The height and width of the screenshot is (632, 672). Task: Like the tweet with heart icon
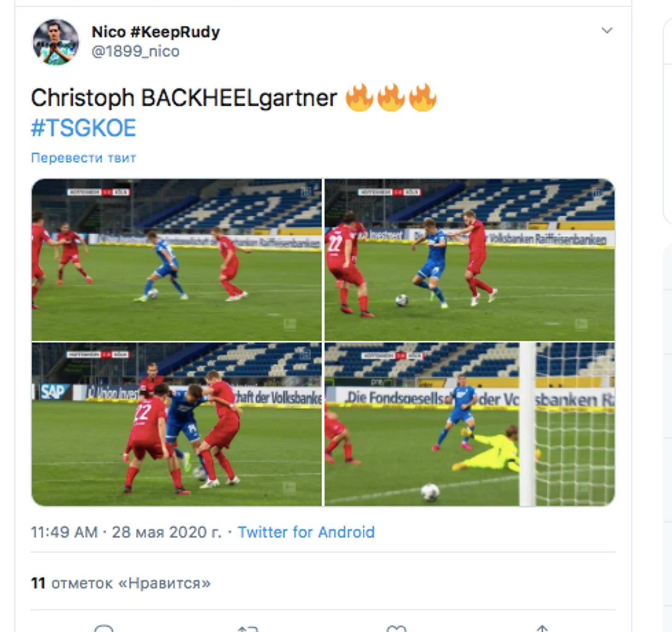(396, 629)
